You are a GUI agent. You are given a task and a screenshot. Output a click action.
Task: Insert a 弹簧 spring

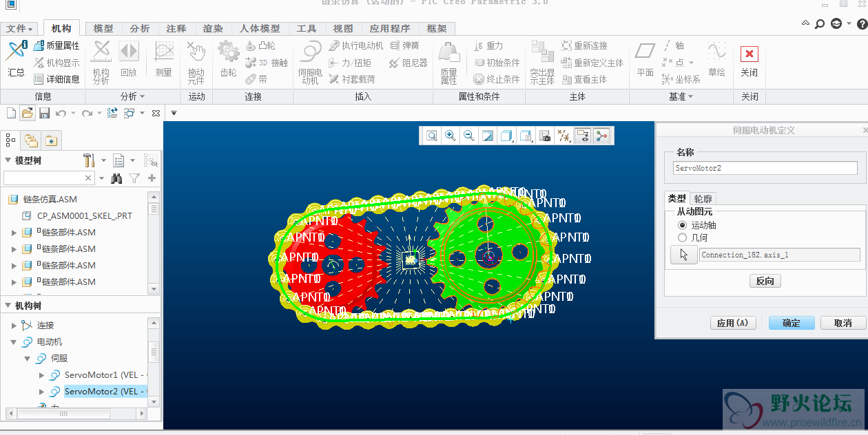[x=404, y=45]
